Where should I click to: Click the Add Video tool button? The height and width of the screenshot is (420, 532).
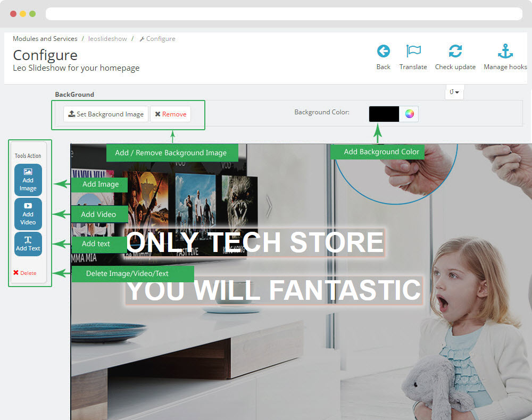28,214
